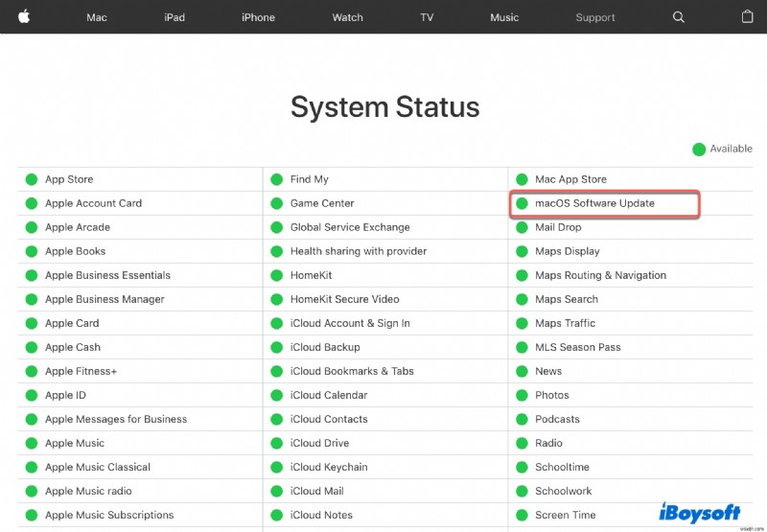Select the Apple Cash entry

(73, 347)
